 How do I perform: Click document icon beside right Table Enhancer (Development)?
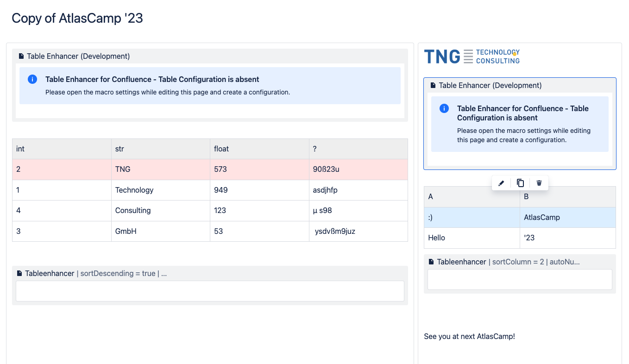point(433,86)
